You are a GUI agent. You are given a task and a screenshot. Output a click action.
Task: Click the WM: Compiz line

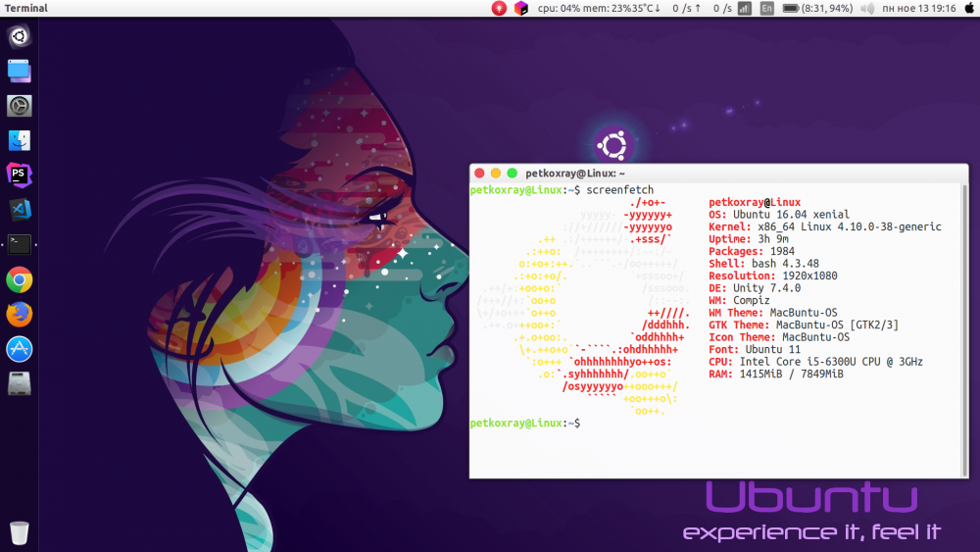click(x=739, y=300)
